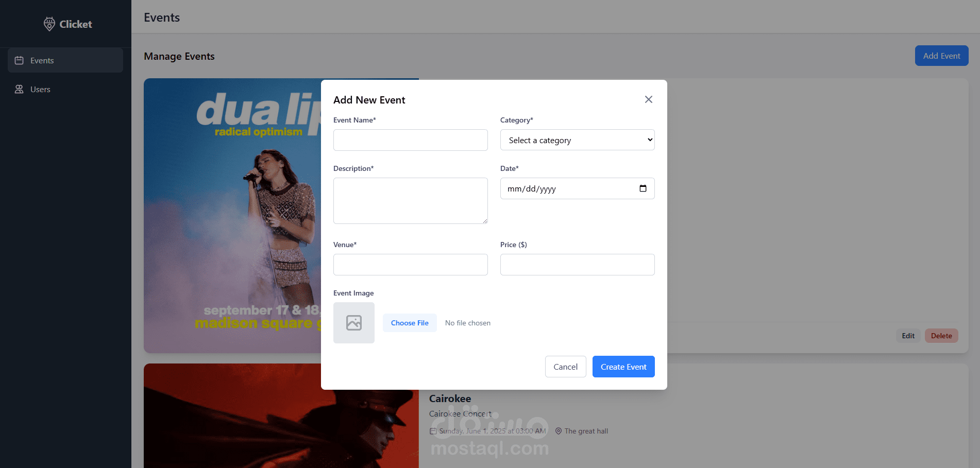Screen dimensions: 980x468
Task: Click the event image placeholder thumbnail
Action: [354, 323]
